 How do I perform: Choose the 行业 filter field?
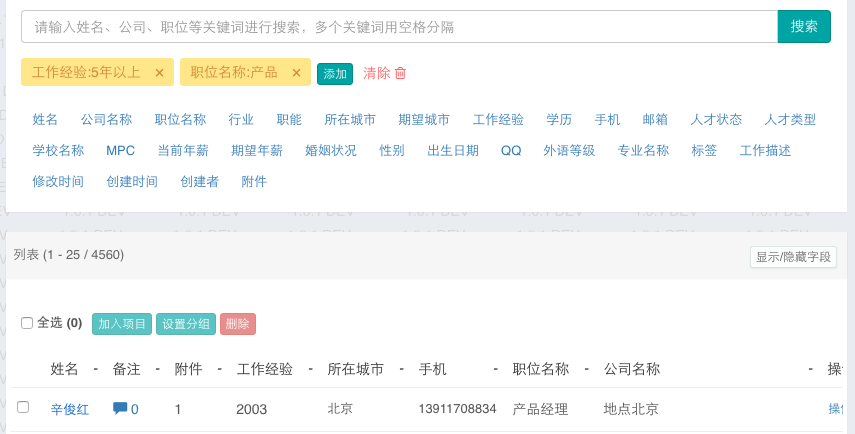point(241,119)
